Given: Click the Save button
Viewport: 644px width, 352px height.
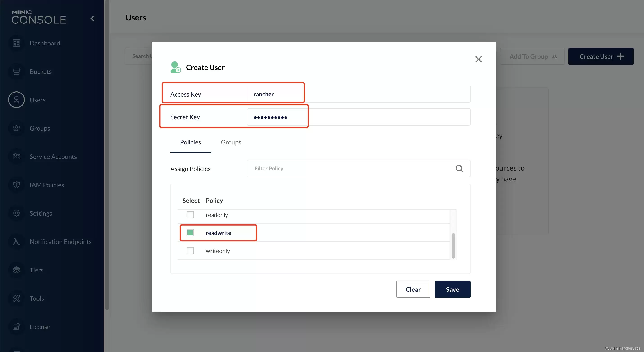Looking at the screenshot, I should pos(453,289).
